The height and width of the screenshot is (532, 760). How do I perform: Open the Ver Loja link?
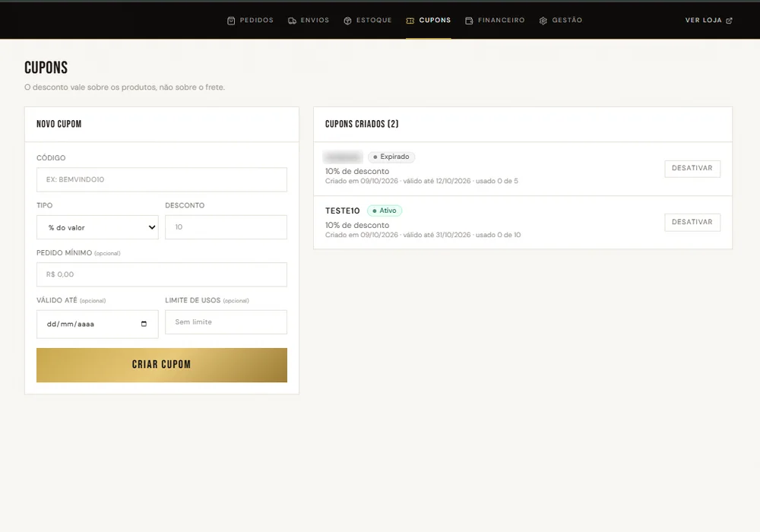(708, 21)
